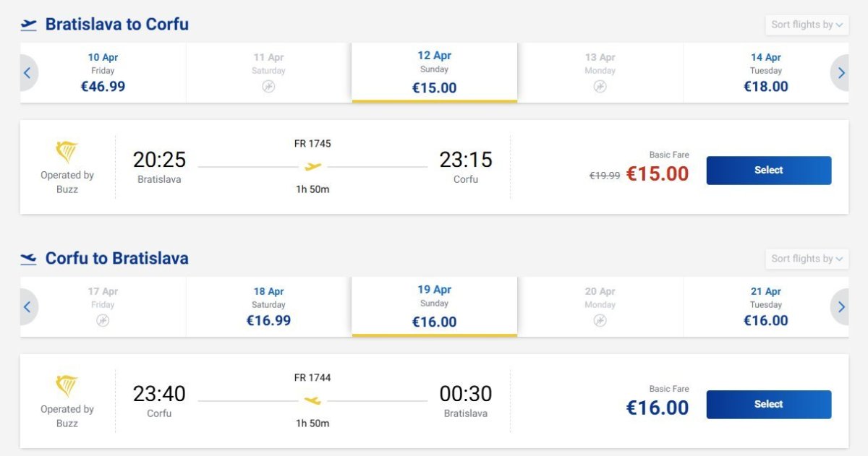Open Sort flights by dropdown for return

coord(807,259)
